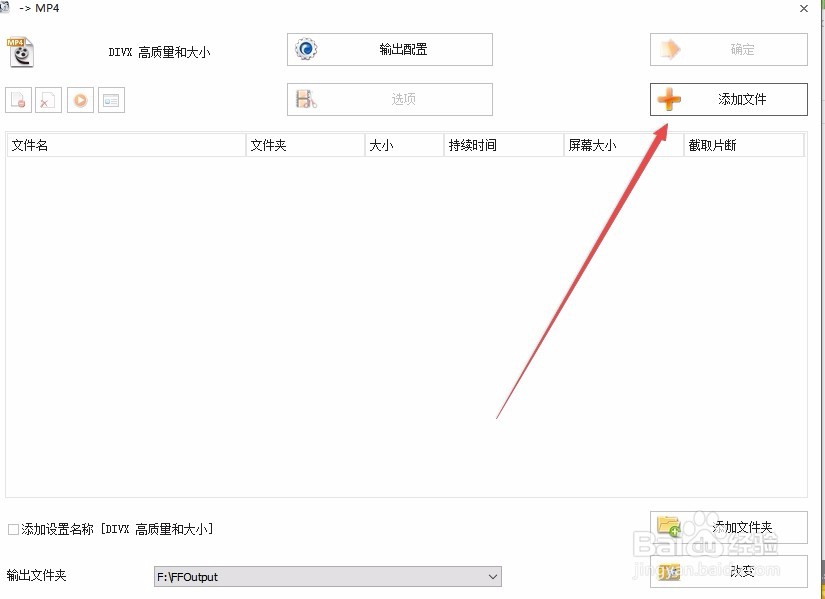Select the remove file icon
The width and height of the screenshot is (825, 599).
click(18, 99)
